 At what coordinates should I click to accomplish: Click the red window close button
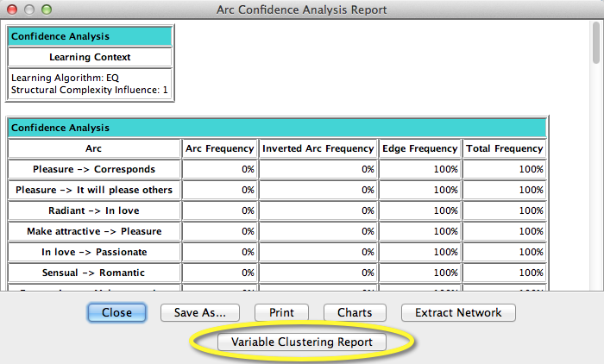(12, 9)
